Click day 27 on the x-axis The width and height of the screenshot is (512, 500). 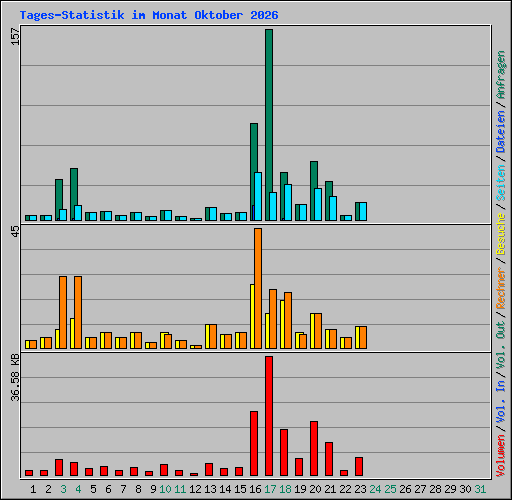(420, 489)
